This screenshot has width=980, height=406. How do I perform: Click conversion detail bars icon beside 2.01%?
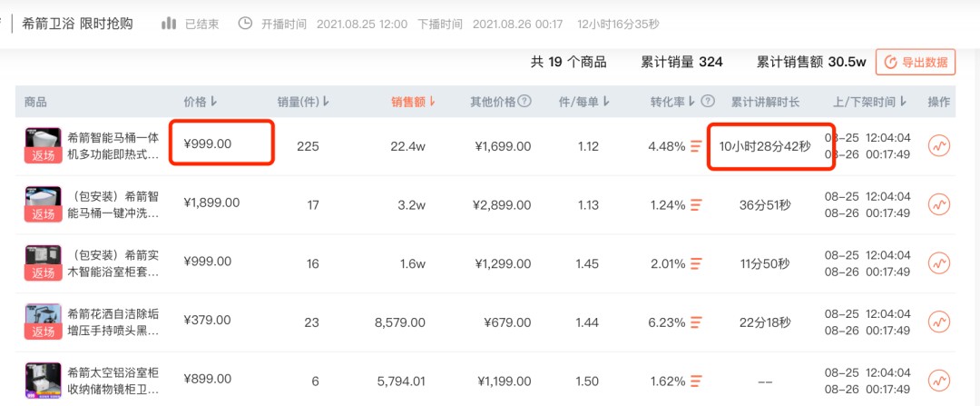tap(696, 264)
